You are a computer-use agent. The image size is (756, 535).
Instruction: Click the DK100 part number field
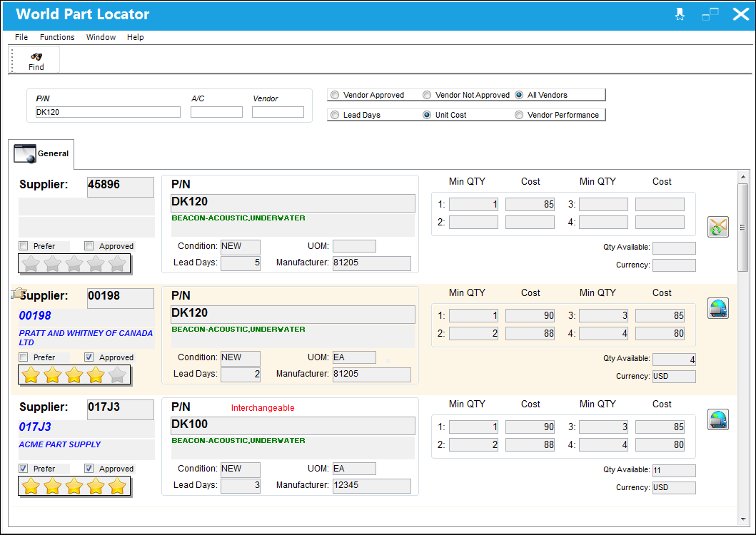293,426
